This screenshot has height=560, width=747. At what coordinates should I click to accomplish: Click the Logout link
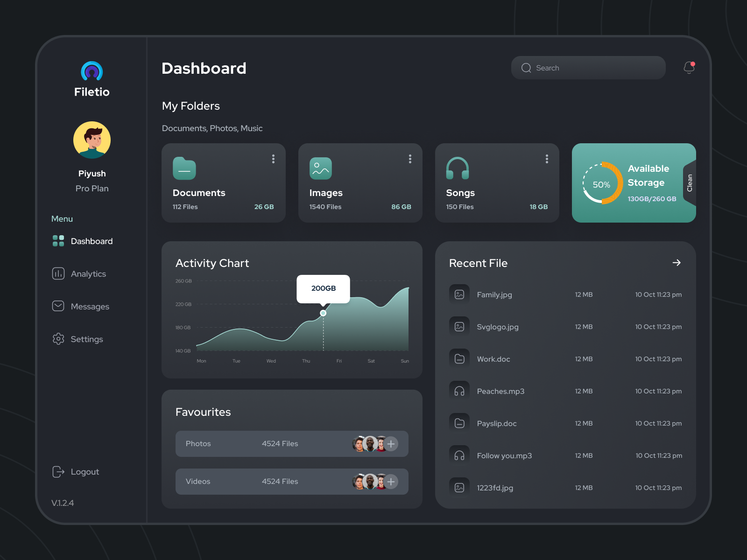76,472
